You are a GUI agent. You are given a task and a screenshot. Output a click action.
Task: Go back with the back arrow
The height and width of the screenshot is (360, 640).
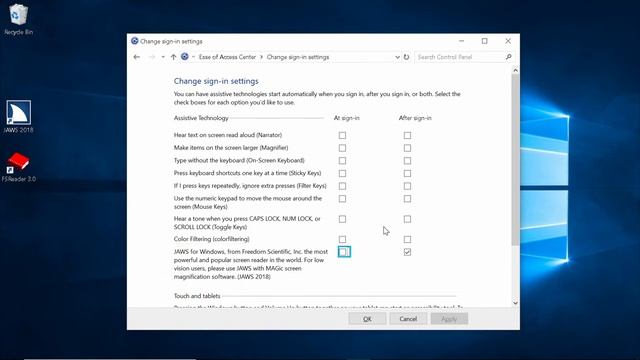click(x=137, y=57)
